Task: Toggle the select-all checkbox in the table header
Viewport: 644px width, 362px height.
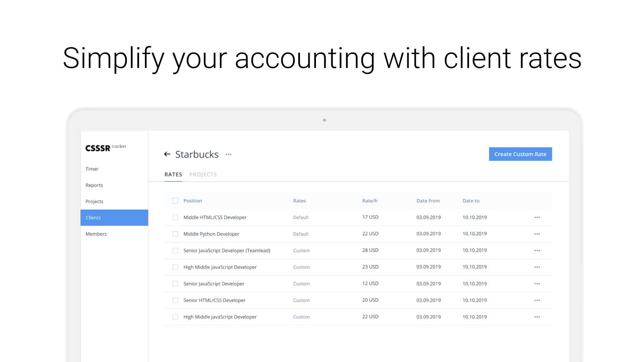Action: coord(175,201)
